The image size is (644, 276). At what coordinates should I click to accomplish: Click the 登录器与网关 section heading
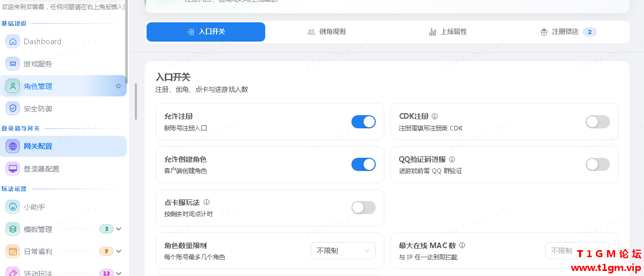[x=20, y=128]
